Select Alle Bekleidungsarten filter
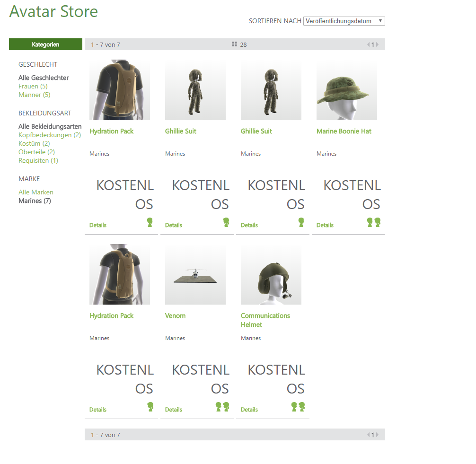Image resolution: width=476 pixels, height=464 pixels. pos(50,126)
